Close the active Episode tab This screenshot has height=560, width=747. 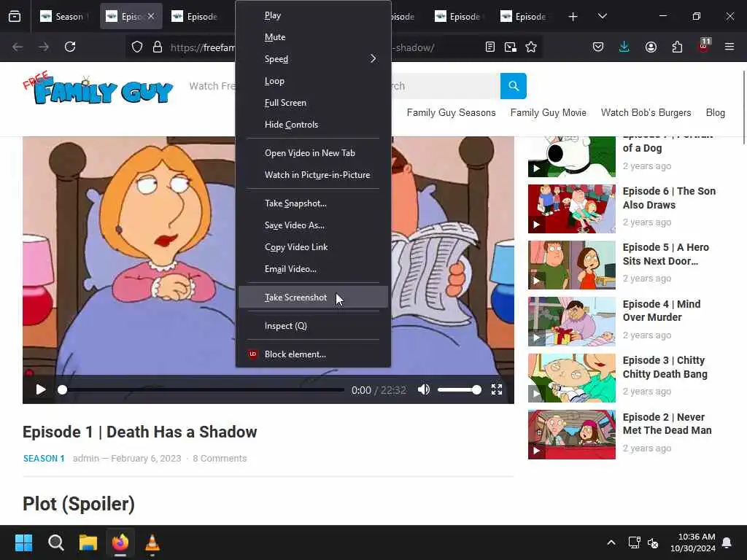pos(150,16)
